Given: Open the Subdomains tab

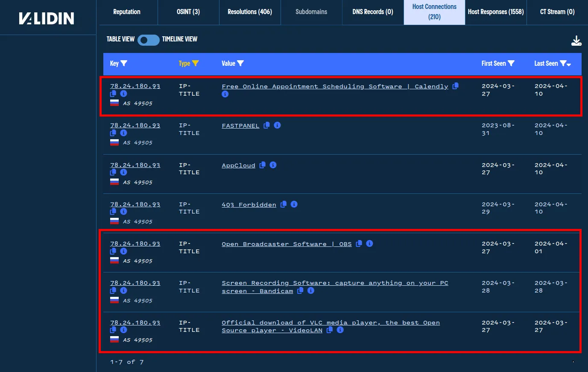Looking at the screenshot, I should (x=311, y=12).
